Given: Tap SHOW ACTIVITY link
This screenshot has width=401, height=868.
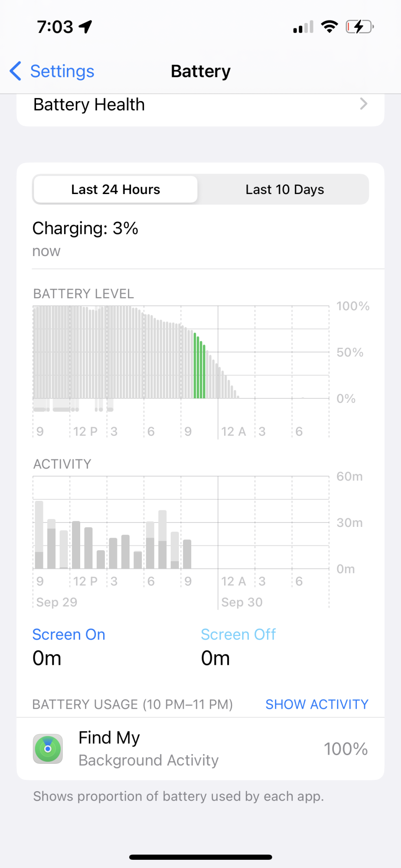Looking at the screenshot, I should point(316,704).
